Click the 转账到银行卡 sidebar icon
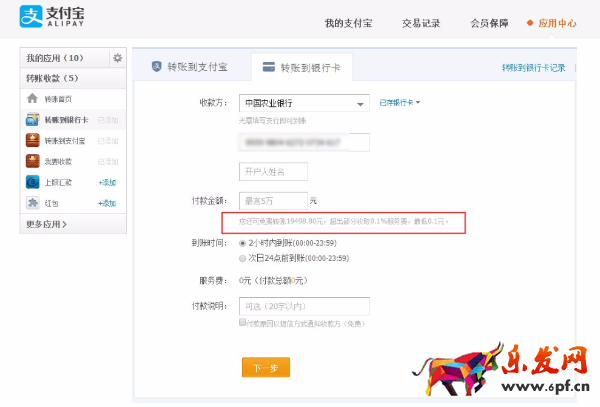 tap(33, 120)
